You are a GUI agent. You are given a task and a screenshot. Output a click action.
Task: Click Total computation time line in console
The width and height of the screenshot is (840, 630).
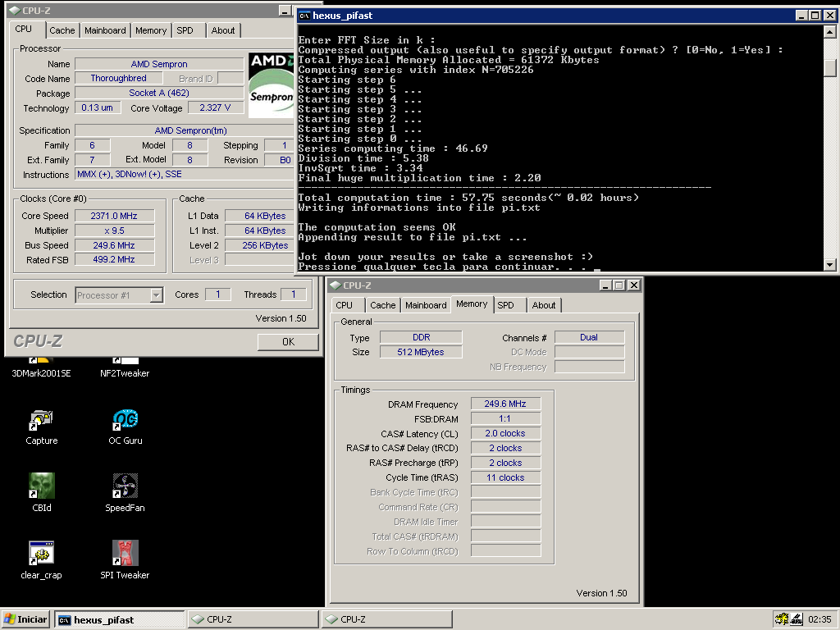pos(468,198)
